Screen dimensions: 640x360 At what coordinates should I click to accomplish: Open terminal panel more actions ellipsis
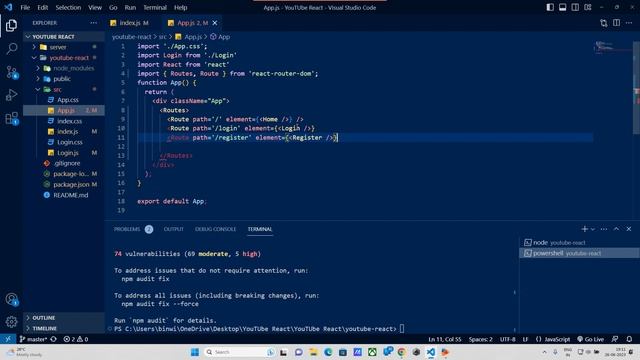pos(604,229)
